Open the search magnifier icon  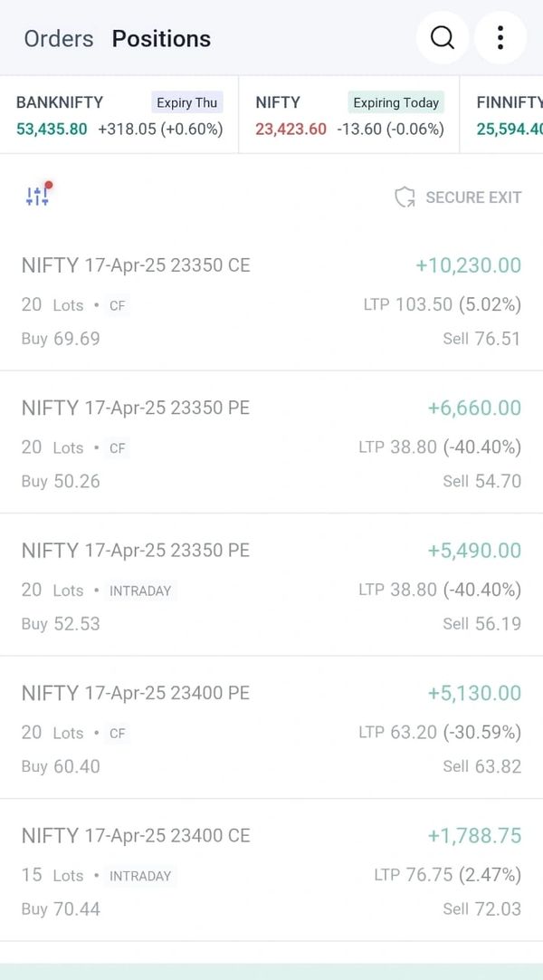pos(443,38)
